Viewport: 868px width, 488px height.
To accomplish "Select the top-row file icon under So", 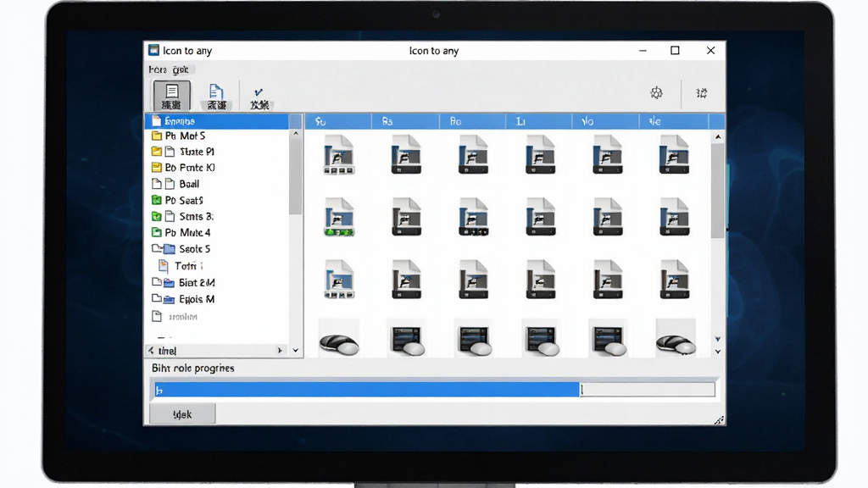I will pyautogui.click(x=339, y=154).
